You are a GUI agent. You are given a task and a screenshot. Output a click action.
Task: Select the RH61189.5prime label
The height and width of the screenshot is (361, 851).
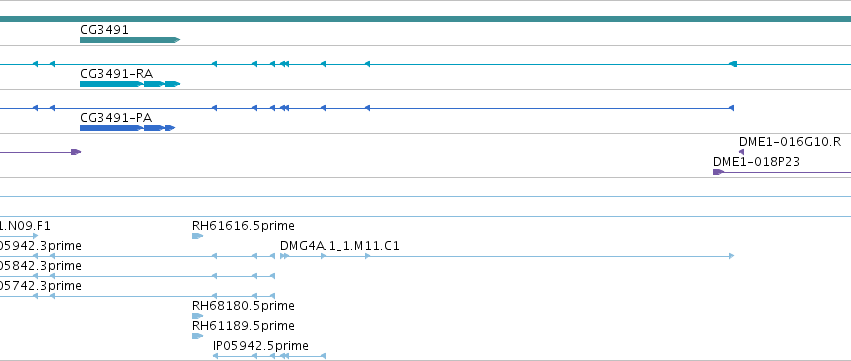click(x=243, y=326)
